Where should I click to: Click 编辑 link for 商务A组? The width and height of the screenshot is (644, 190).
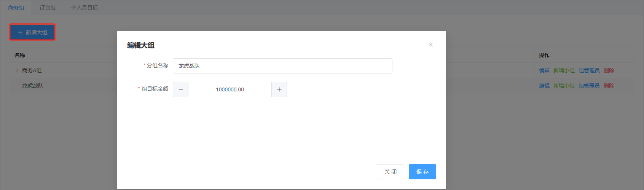(544, 70)
